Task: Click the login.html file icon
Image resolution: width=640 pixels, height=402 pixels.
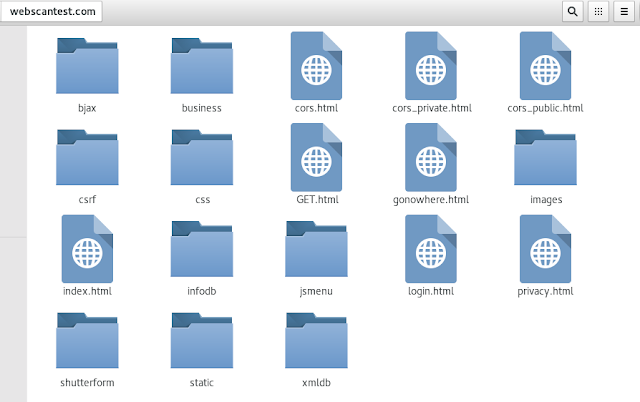Action: point(431,249)
